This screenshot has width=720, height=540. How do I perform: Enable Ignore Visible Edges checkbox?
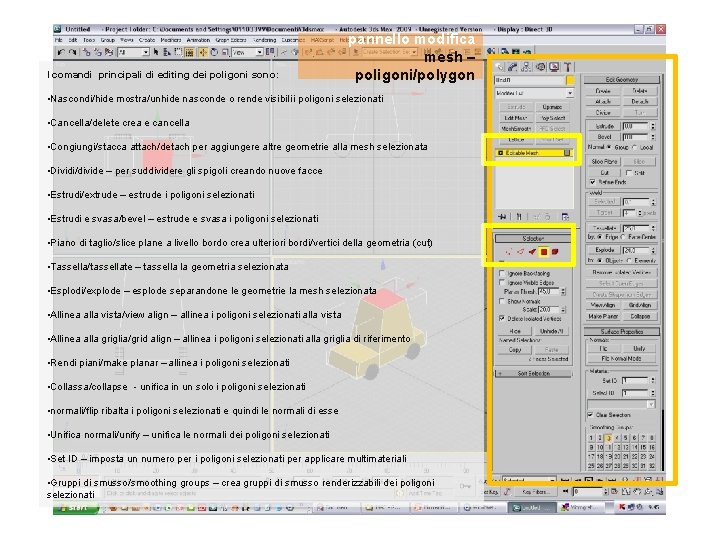click(502, 282)
